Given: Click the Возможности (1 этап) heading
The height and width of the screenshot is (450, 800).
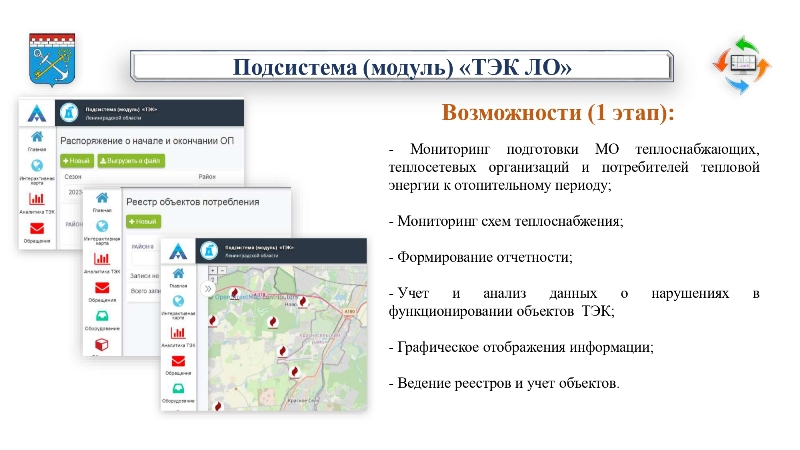Looking at the screenshot, I should pos(558,112).
